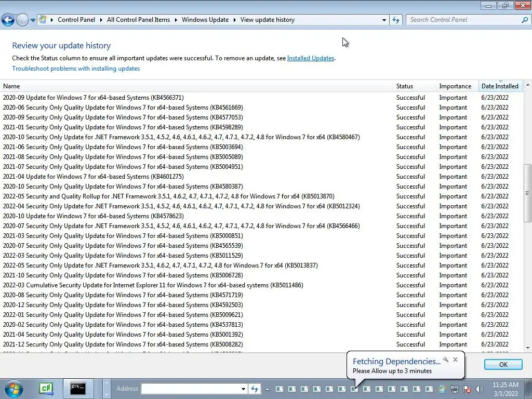This screenshot has width=532, height=399.
Task: Expand the arrow before Control Panel breadcrumb
Action: 52,20
